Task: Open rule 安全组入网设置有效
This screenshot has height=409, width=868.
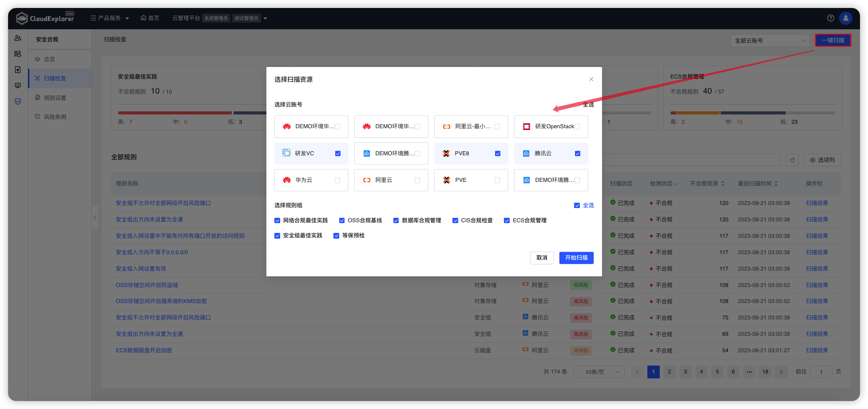Action: click(x=141, y=269)
